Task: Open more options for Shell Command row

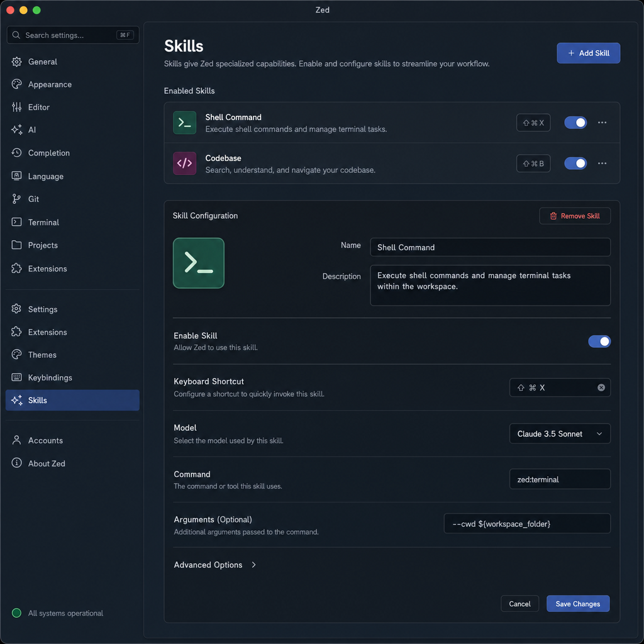Action: tap(602, 123)
